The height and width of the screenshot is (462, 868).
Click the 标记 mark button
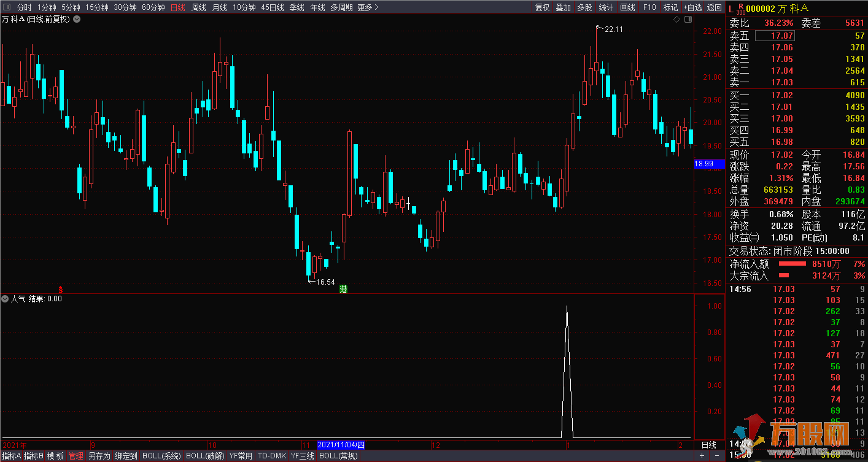pyautogui.click(x=671, y=7)
